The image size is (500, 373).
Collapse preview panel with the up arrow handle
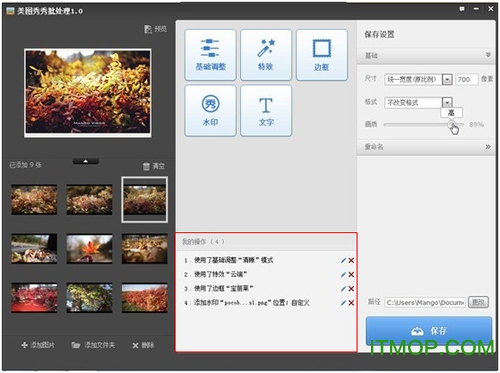point(86,161)
